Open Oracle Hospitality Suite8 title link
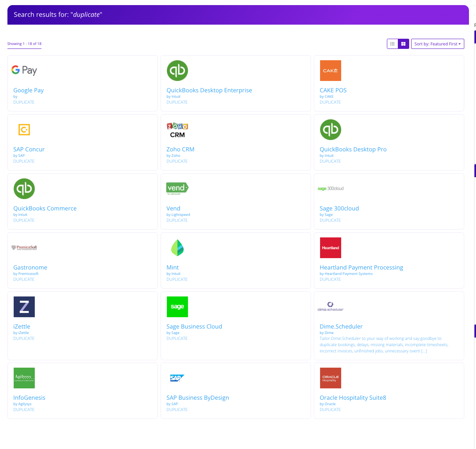Screen dimensions: 476x449 (x=353, y=398)
